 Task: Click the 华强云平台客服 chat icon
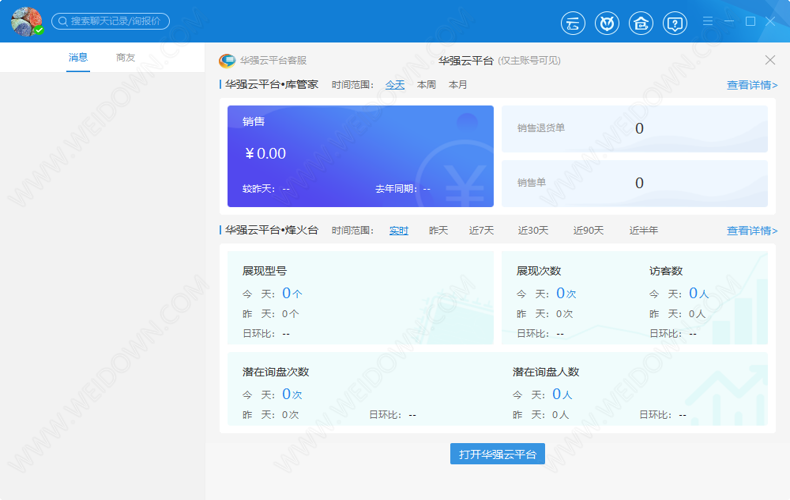(x=227, y=61)
